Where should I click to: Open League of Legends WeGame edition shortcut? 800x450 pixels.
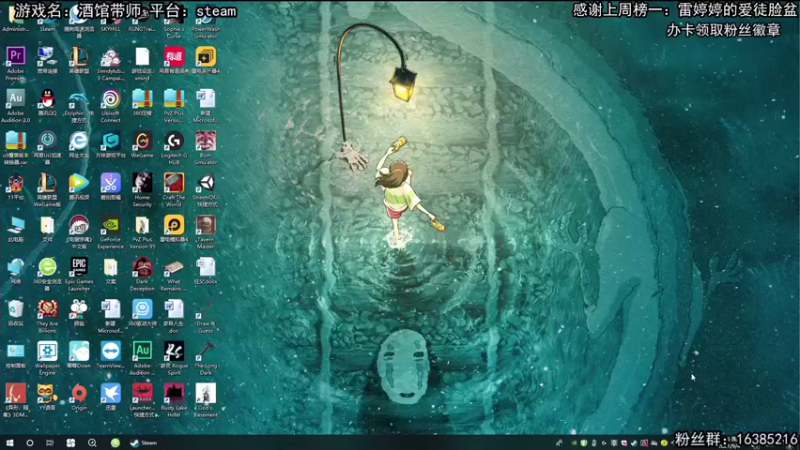coord(47,183)
